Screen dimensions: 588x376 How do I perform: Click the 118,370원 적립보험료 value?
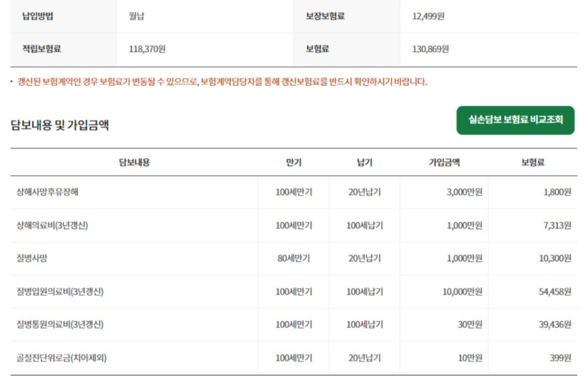pos(147,49)
